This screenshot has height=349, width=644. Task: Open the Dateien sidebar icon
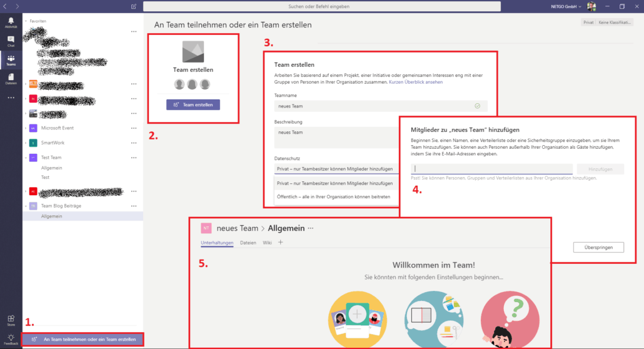[11, 79]
